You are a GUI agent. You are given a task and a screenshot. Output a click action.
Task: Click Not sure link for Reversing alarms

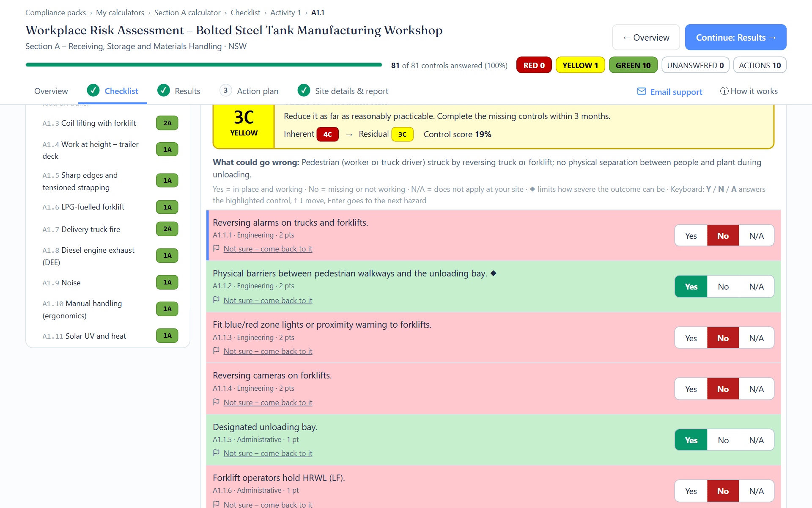(268, 249)
